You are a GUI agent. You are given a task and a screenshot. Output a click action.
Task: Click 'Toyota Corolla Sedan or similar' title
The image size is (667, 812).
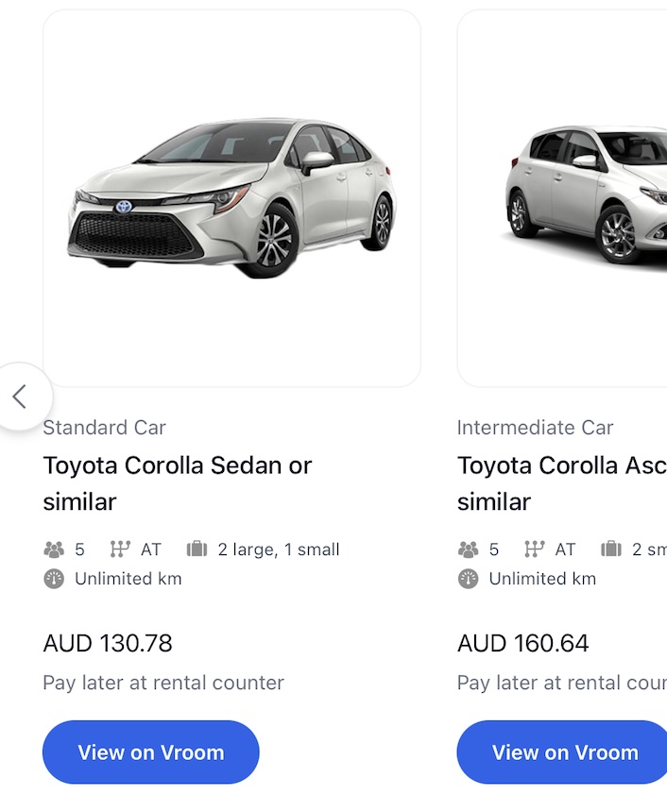click(x=178, y=482)
